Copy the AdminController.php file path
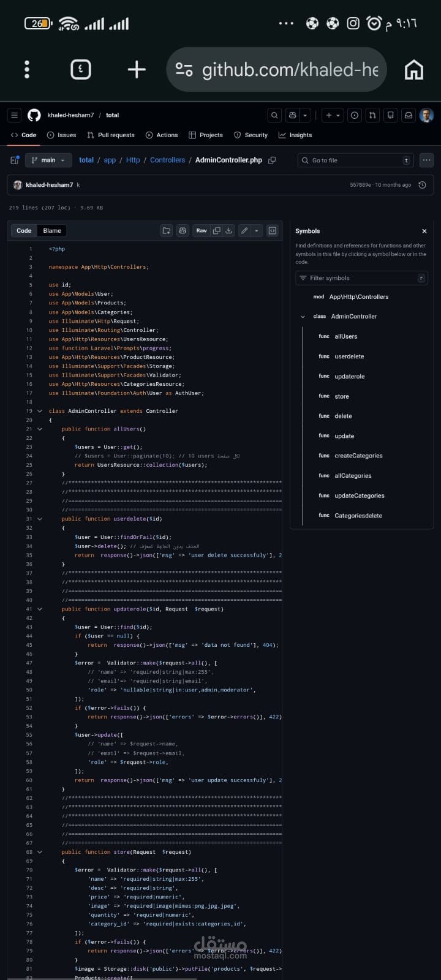This screenshot has height=980, width=441. (x=272, y=160)
